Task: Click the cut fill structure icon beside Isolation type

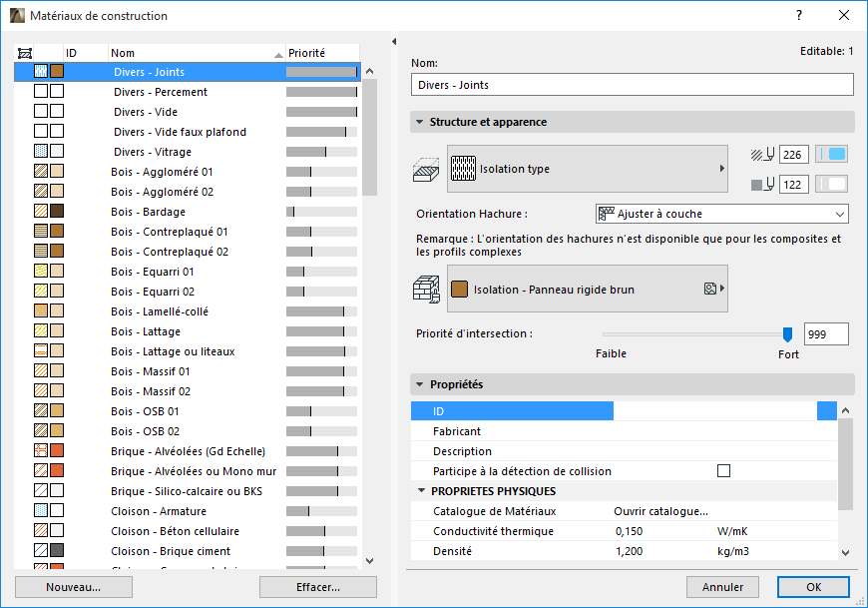Action: 426,170
